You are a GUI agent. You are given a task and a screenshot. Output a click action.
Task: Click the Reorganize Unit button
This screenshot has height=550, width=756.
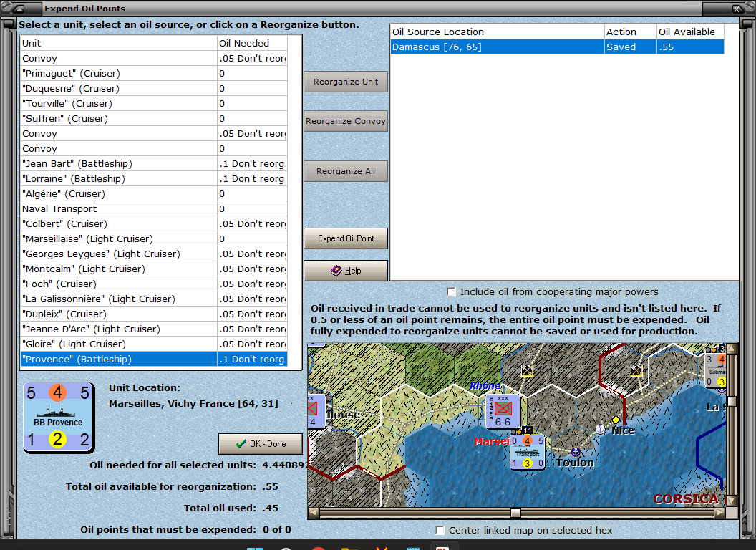point(346,82)
